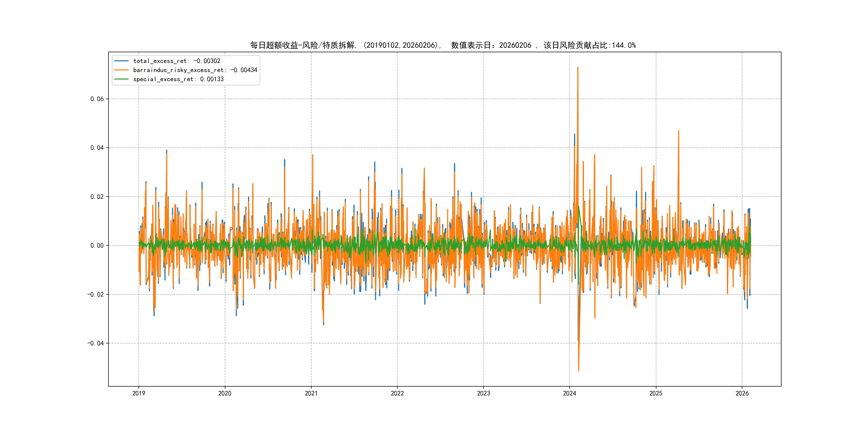Select the total_excess_ret legend label
This screenshot has height=434, width=868.
click(x=177, y=61)
